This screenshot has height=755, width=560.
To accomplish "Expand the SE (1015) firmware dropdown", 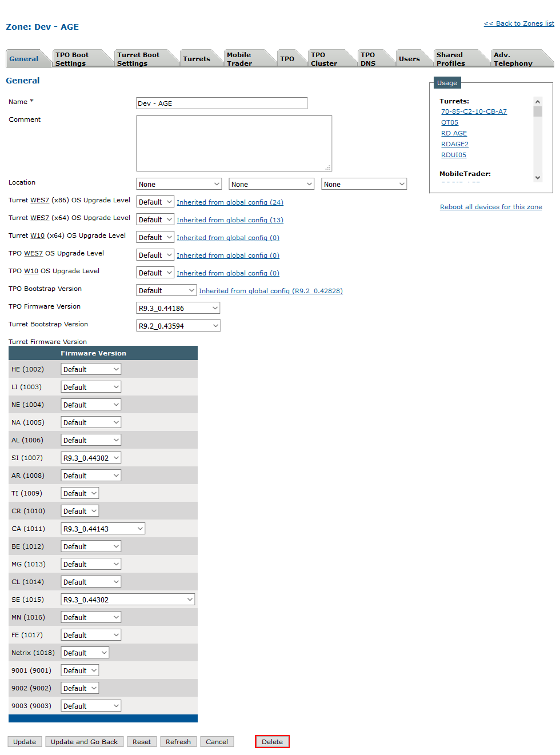I will 128,600.
